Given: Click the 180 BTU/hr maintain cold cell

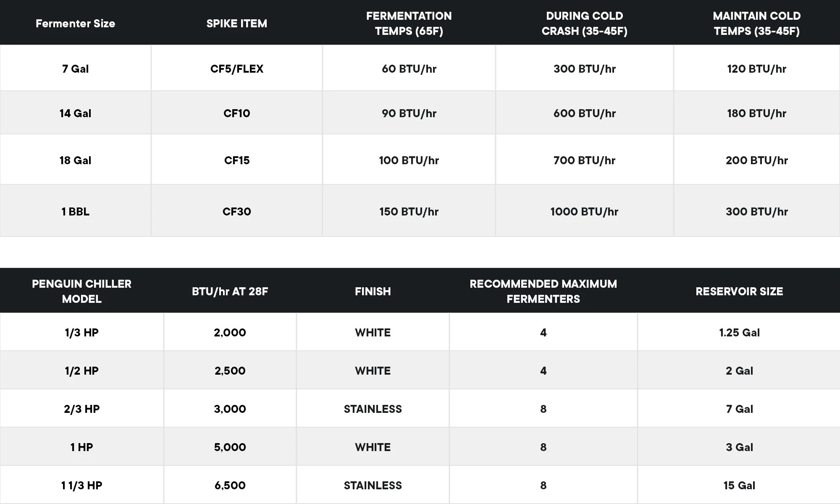Looking at the screenshot, I should [x=756, y=113].
